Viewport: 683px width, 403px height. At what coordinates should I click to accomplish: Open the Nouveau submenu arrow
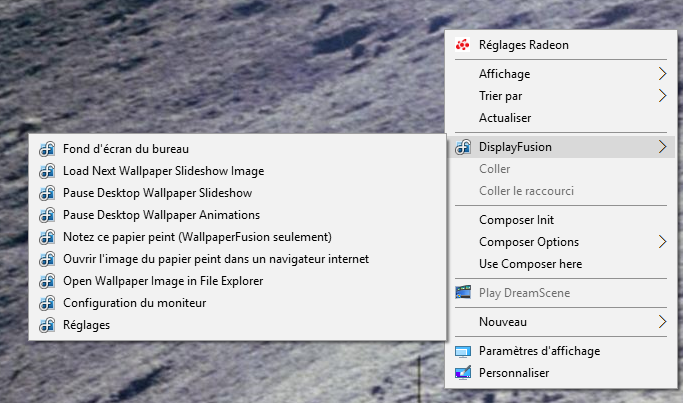point(661,322)
